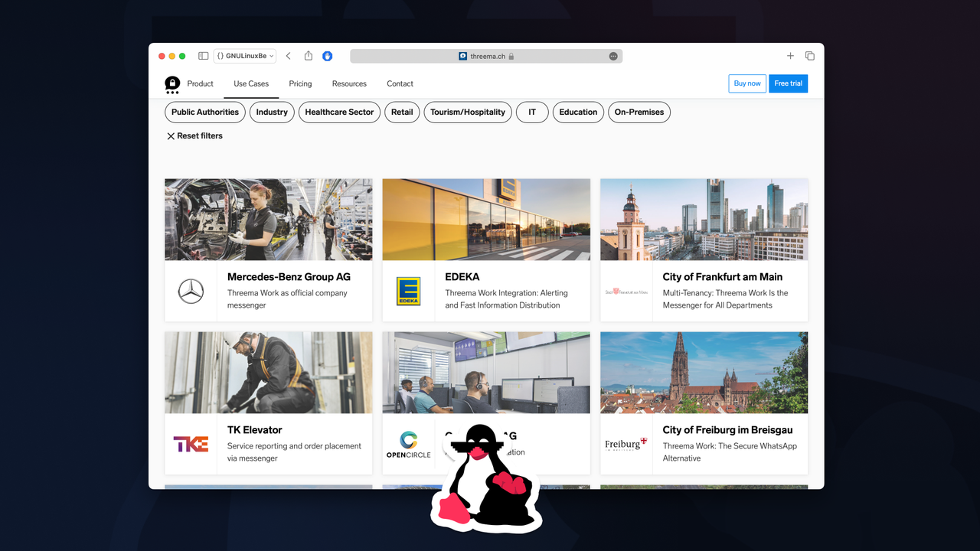This screenshot has width=980, height=551.
Task: Open the page options ellipsis in address bar
Action: click(x=613, y=56)
